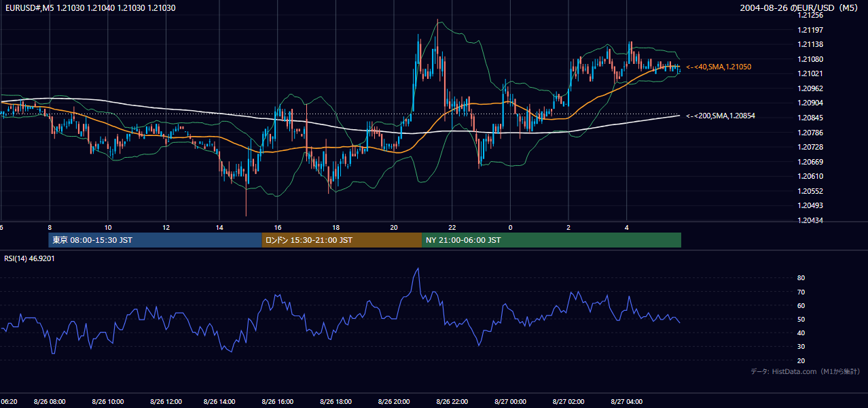Screen dimensions: 868x408
Task: Click price axis value 1.20962
Action: coord(811,88)
